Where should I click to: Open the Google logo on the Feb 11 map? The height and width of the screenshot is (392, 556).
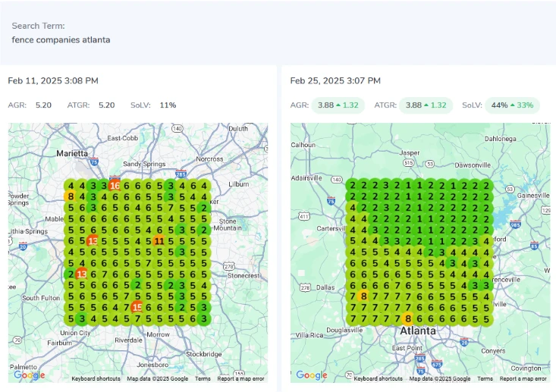pyautogui.click(x=29, y=375)
